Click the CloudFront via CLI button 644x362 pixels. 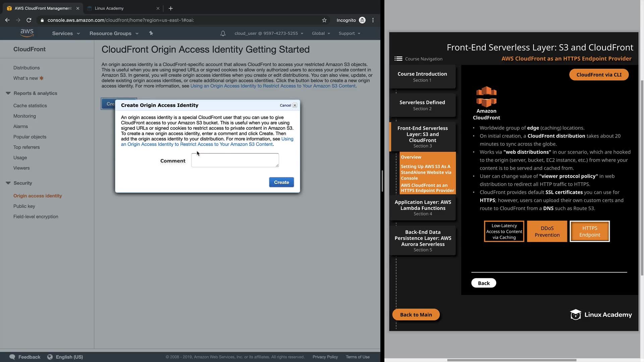[x=599, y=75]
